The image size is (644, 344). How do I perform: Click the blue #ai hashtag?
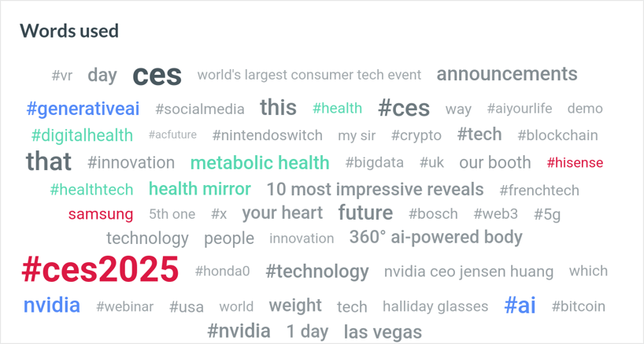pyautogui.click(x=520, y=305)
